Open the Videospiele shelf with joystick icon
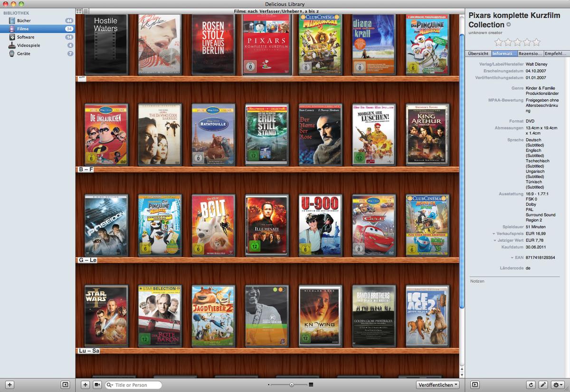Image resolution: width=570 pixels, height=392 pixels. 38,45
